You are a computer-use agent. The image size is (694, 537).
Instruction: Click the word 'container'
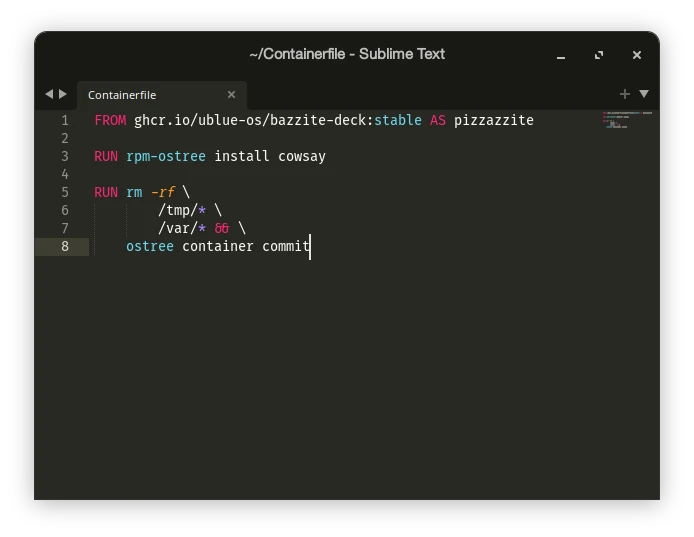click(218, 246)
